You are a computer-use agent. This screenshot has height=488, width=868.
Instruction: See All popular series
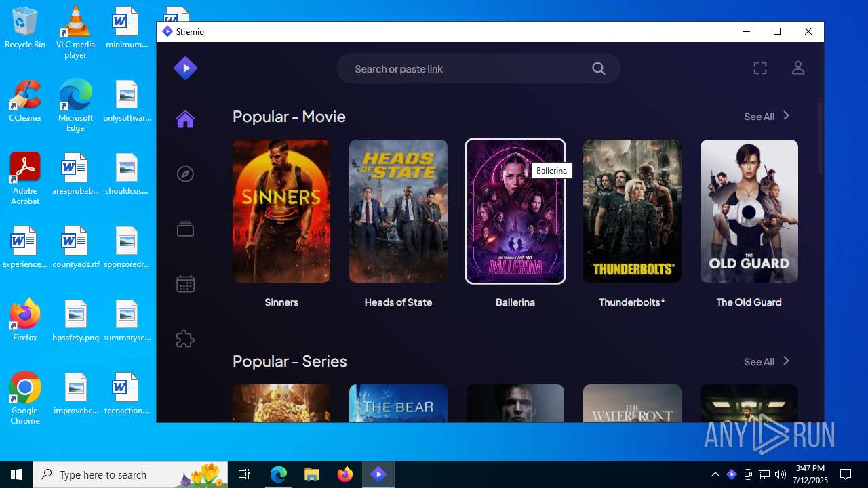click(x=767, y=362)
